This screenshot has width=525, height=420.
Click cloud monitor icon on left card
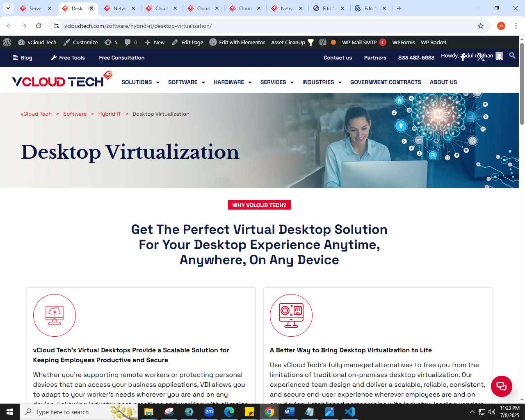coord(55,315)
